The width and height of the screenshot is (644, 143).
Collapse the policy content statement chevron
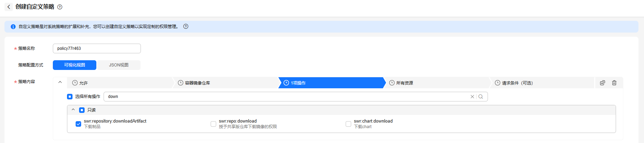[60, 82]
